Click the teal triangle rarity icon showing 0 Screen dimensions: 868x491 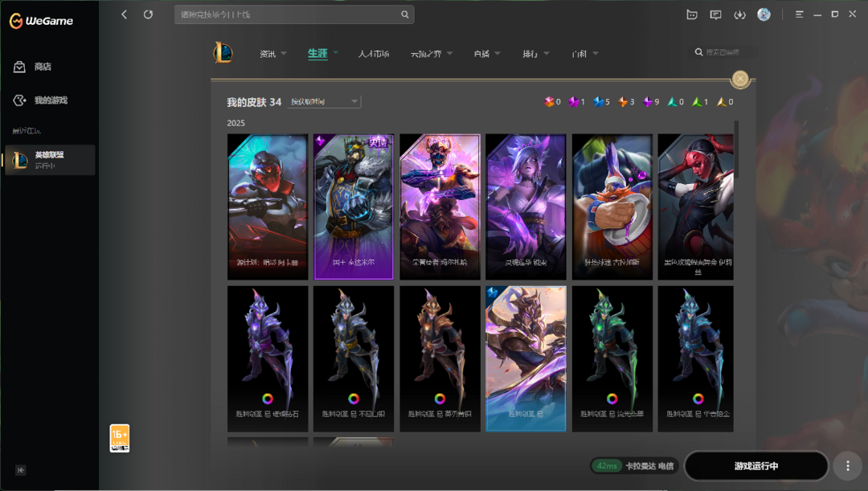(672, 102)
